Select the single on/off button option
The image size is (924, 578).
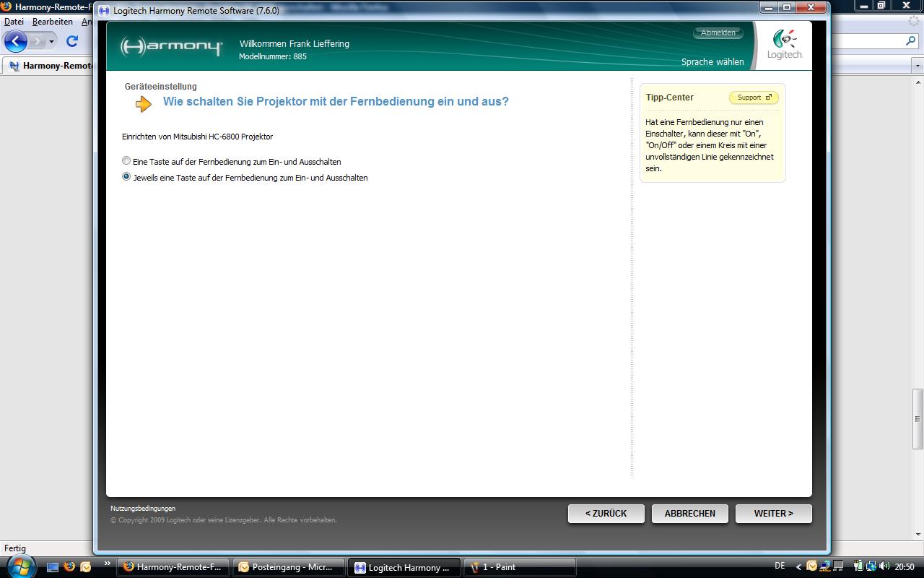click(x=126, y=161)
